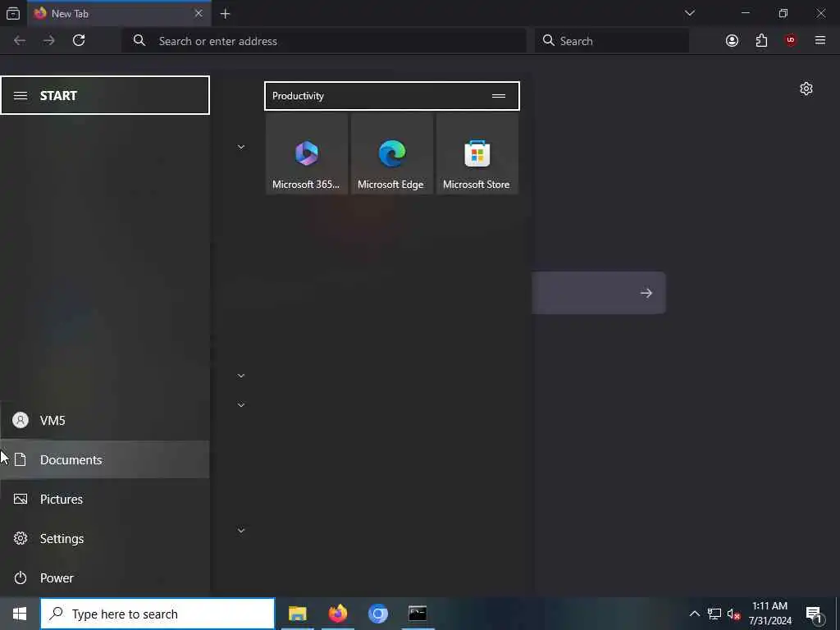Screen dimensions: 840x630
Task: Open the Command Prompt taskbar icon
Action: tap(418, 614)
